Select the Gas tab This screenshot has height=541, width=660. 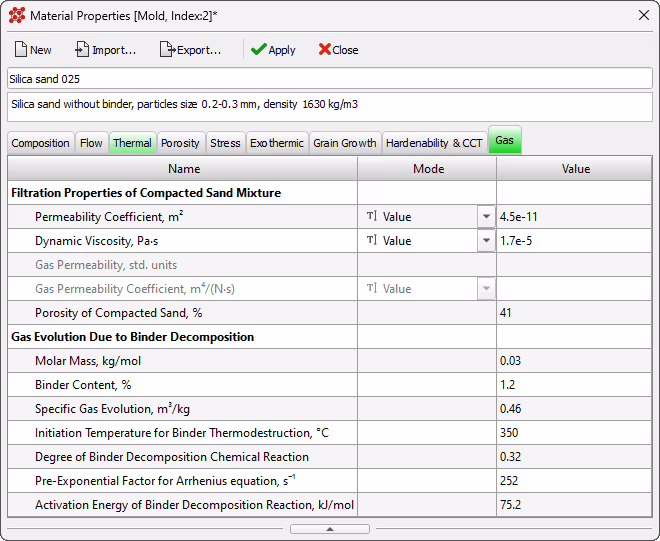505,140
